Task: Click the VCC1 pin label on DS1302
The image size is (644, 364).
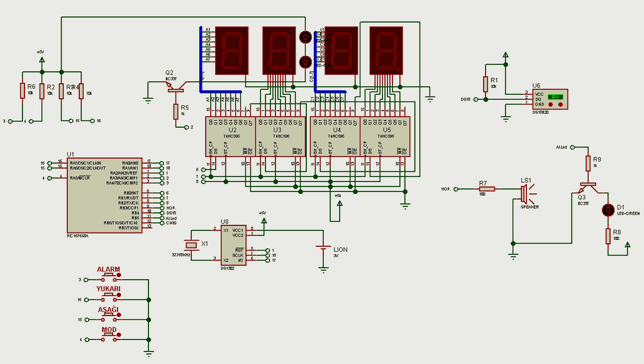Action: tap(238, 230)
